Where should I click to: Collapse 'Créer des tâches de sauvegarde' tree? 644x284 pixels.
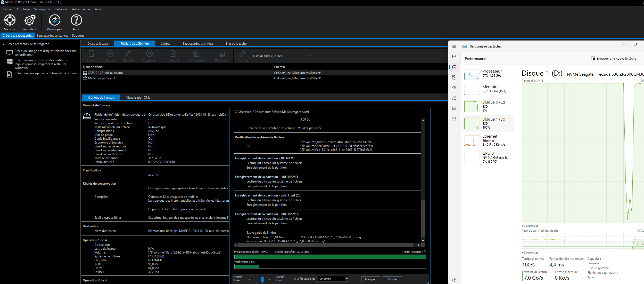click(4, 44)
